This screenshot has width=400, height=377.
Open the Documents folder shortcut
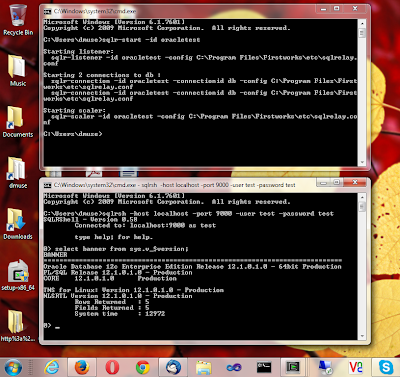(18, 122)
